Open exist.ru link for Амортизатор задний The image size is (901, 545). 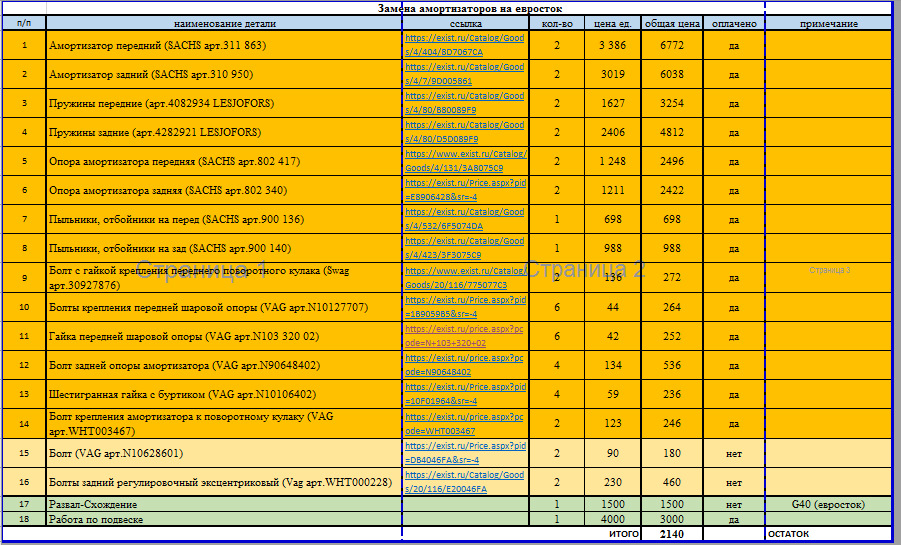pyautogui.click(x=464, y=74)
